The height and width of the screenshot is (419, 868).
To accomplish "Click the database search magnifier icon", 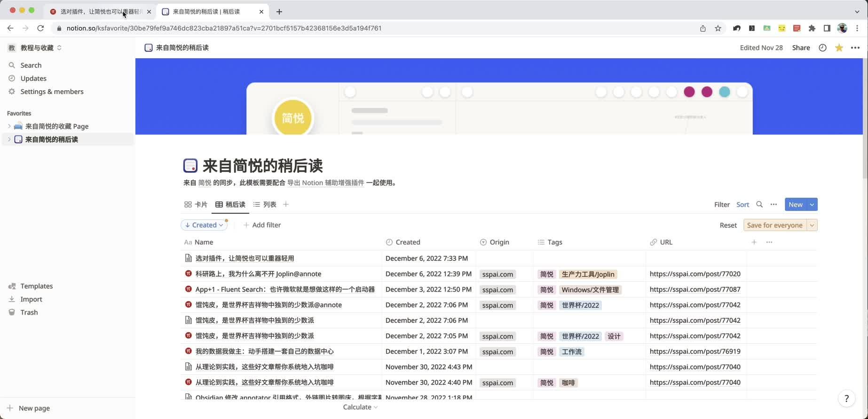I will (759, 204).
